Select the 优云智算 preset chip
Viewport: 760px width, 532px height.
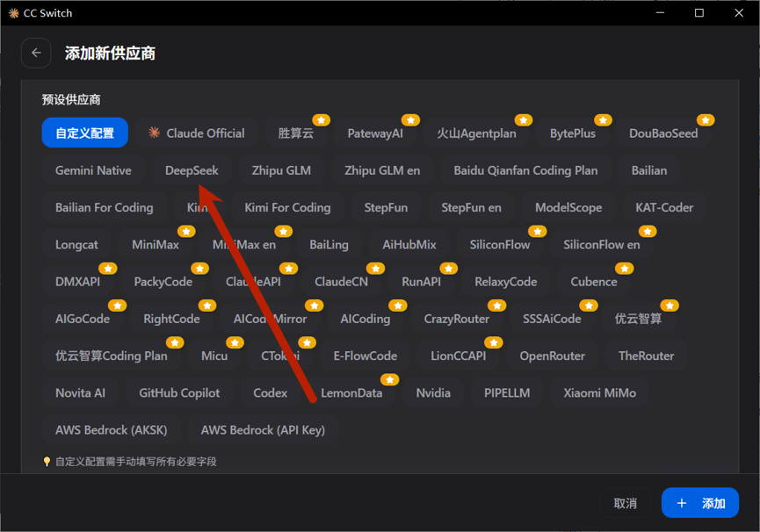(639, 319)
